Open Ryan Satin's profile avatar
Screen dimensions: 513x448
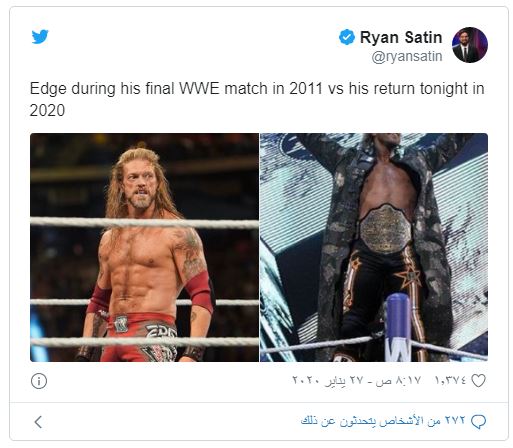pos(470,45)
